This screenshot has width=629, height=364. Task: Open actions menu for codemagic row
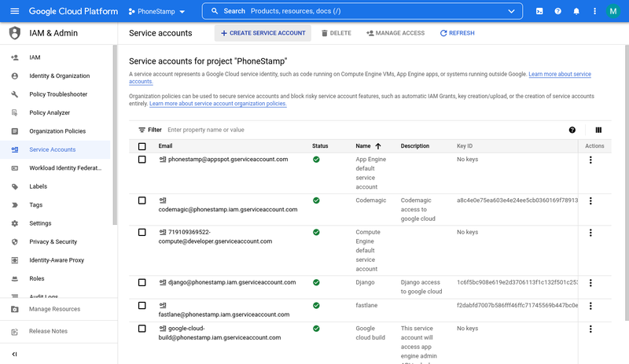point(590,200)
